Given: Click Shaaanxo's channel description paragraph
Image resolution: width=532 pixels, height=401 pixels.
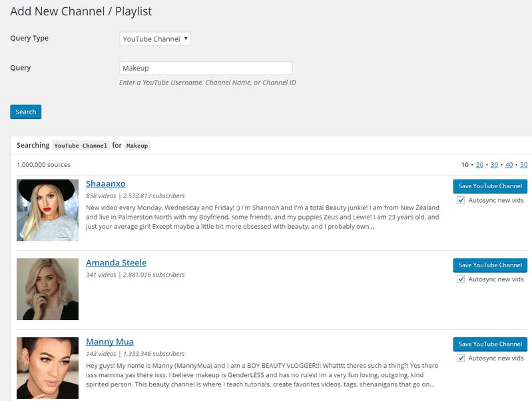Looking at the screenshot, I should pyautogui.click(x=262, y=217).
